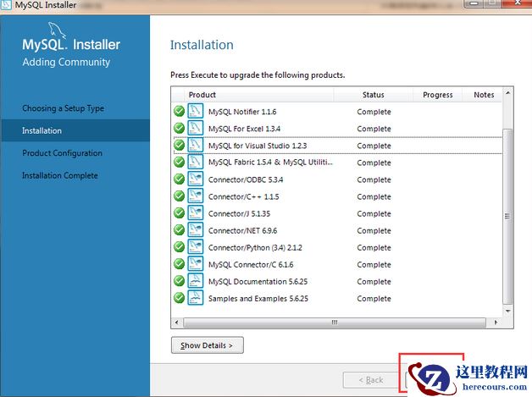Click the Samples and Examples product icon
Screen dimensions: 532x397
(x=196, y=297)
